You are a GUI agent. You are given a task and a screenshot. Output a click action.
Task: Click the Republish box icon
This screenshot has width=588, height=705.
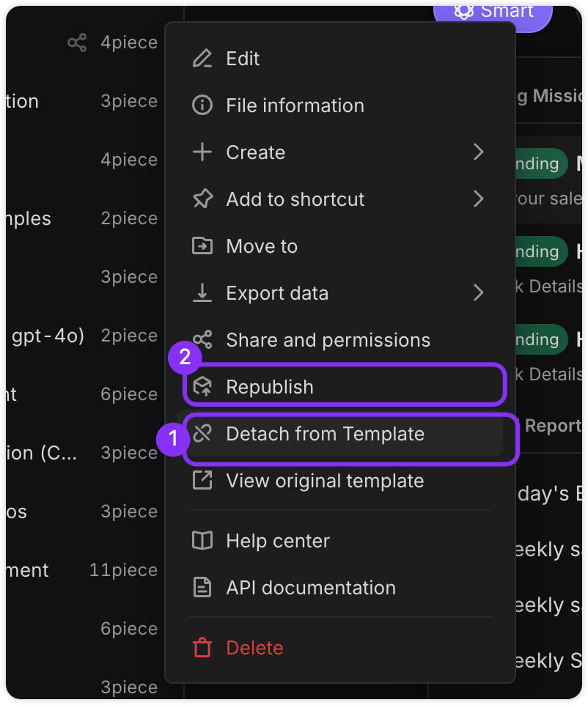coord(202,387)
